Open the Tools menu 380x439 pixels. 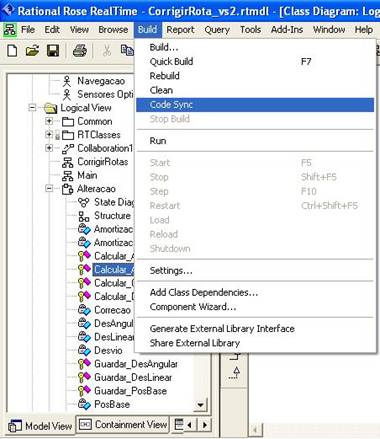250,30
